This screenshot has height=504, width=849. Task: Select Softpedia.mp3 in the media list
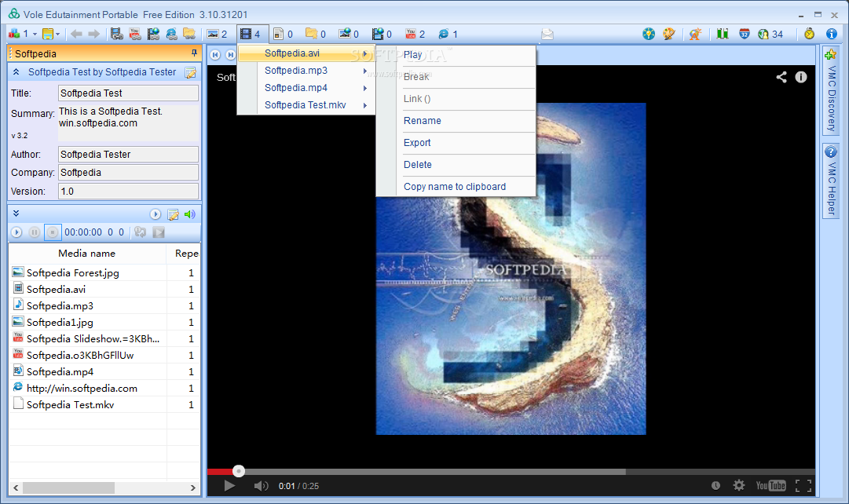(104, 306)
